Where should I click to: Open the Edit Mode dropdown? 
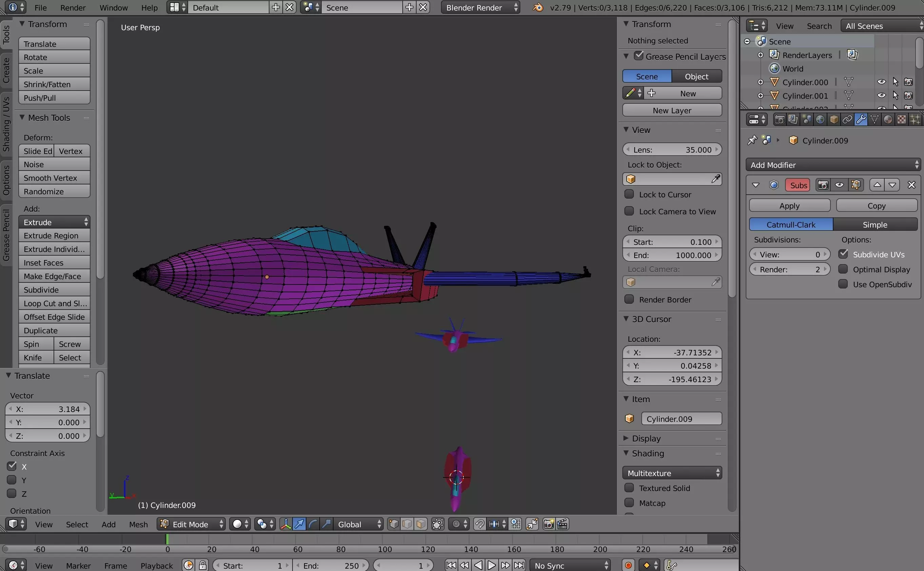coord(192,524)
